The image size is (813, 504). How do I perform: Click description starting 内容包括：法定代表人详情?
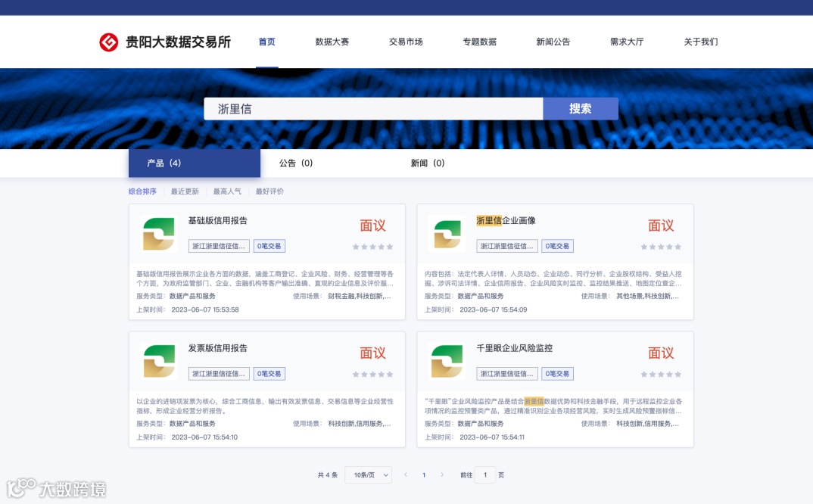pos(553,278)
